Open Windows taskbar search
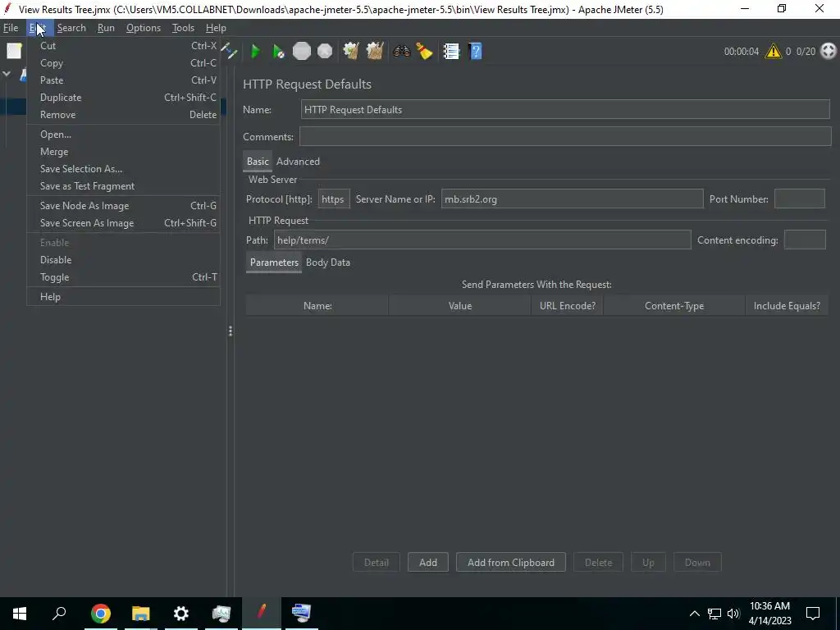Screen dimensions: 840x630 59,614
